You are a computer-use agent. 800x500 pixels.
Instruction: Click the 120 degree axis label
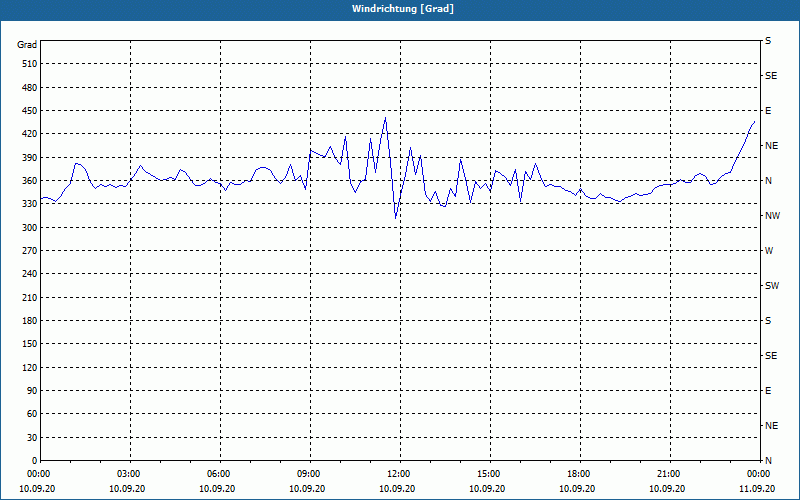30,367
